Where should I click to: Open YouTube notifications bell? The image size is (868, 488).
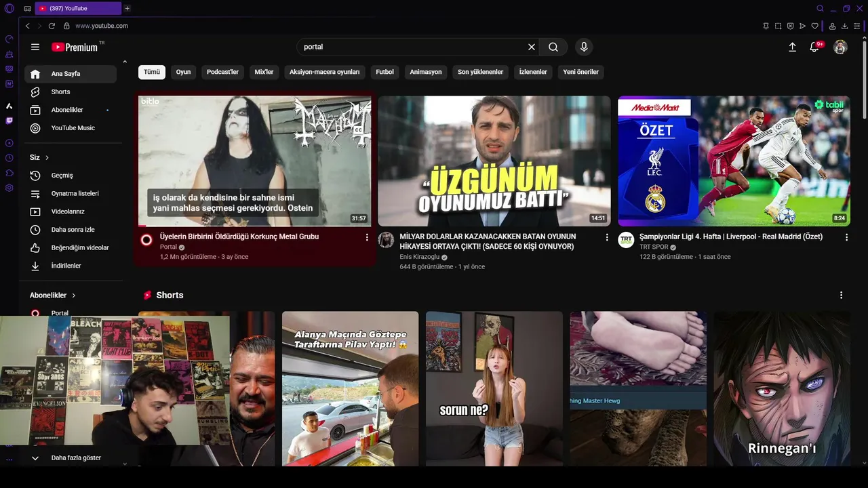coord(815,47)
